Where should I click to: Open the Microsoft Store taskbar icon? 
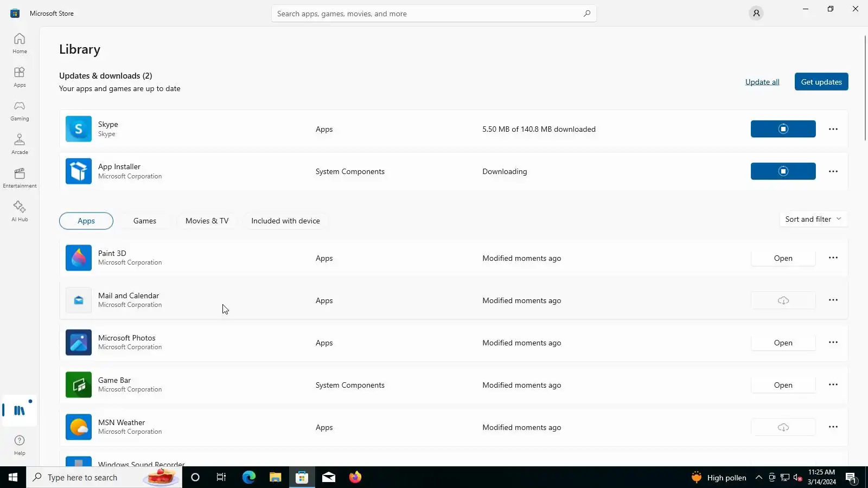point(302,477)
